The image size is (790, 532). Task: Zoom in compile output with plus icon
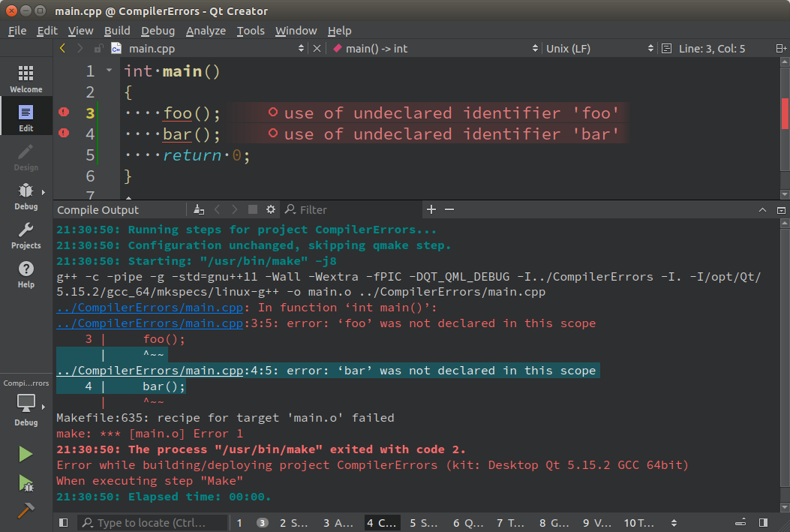coord(431,210)
